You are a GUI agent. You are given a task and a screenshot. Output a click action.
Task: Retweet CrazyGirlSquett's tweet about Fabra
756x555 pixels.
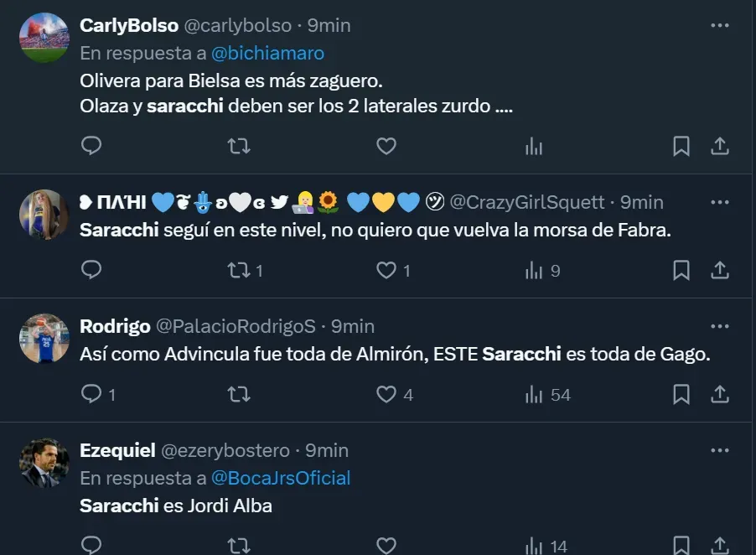[x=239, y=271]
